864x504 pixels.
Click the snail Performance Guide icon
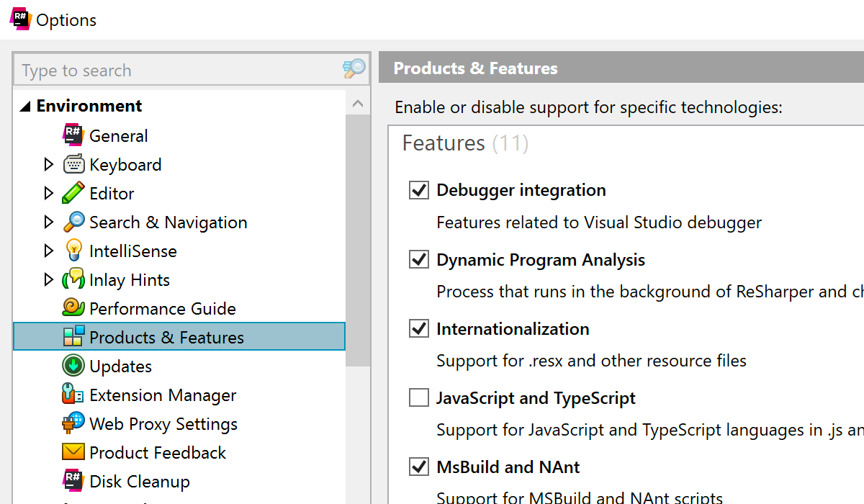coord(73,308)
